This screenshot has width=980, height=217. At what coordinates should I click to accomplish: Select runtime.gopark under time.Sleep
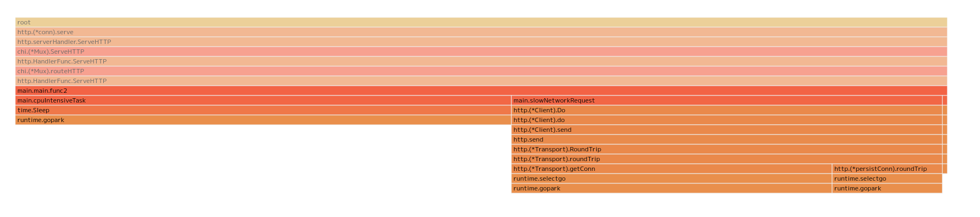(263, 120)
